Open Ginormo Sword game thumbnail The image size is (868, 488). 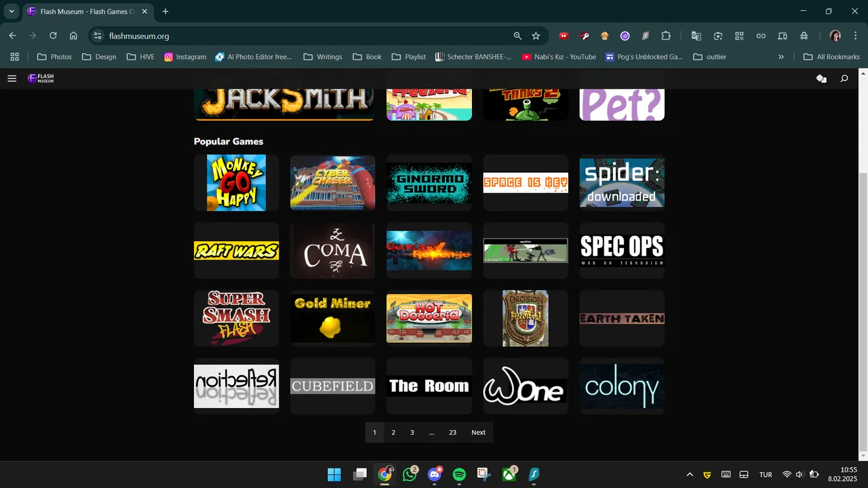tap(429, 182)
